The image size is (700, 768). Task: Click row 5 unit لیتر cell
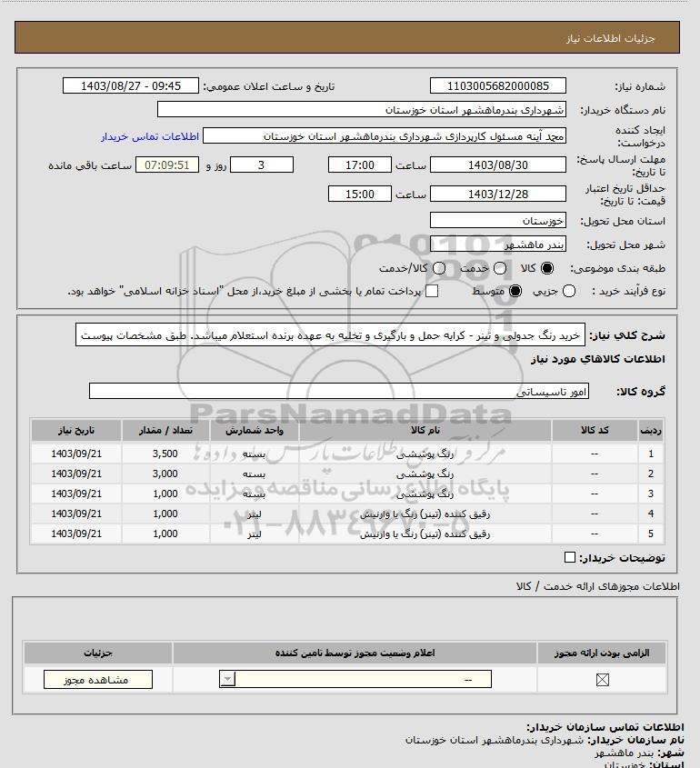[x=255, y=534]
